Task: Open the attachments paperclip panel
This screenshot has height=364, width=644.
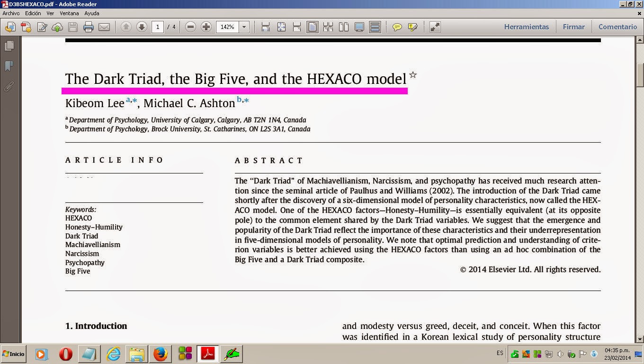Action: pyautogui.click(x=9, y=87)
